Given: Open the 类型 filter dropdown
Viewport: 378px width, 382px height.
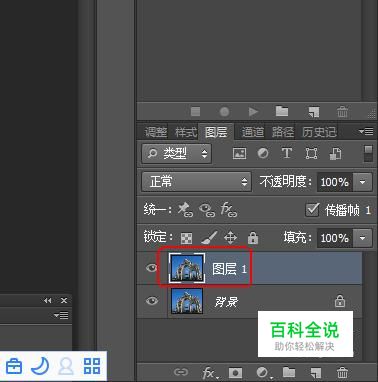Looking at the screenshot, I should tap(176, 153).
